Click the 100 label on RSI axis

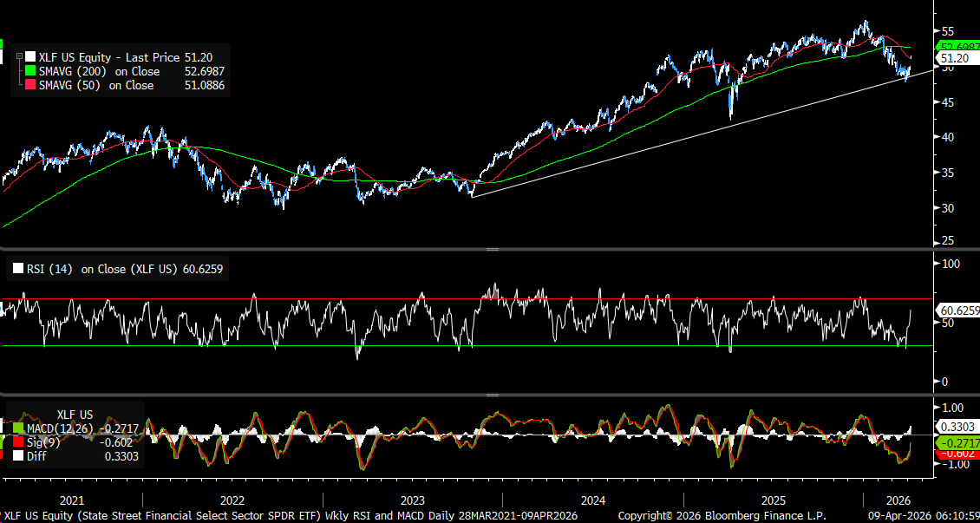950,264
